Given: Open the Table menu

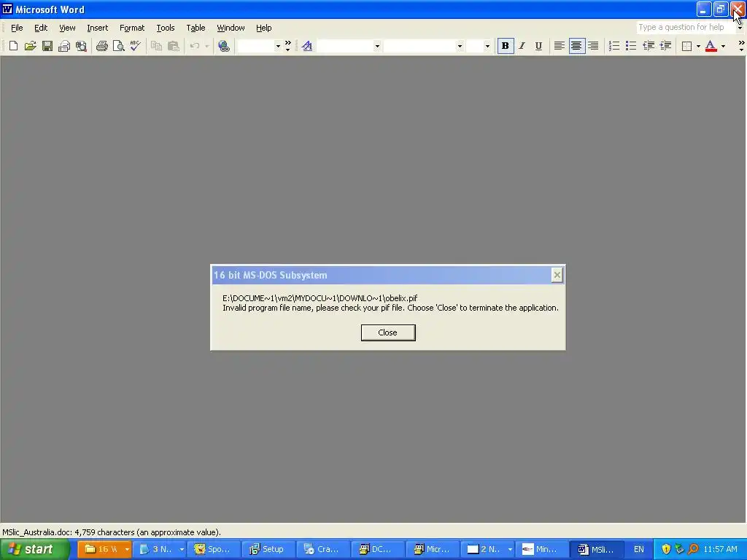Looking at the screenshot, I should coord(196,28).
